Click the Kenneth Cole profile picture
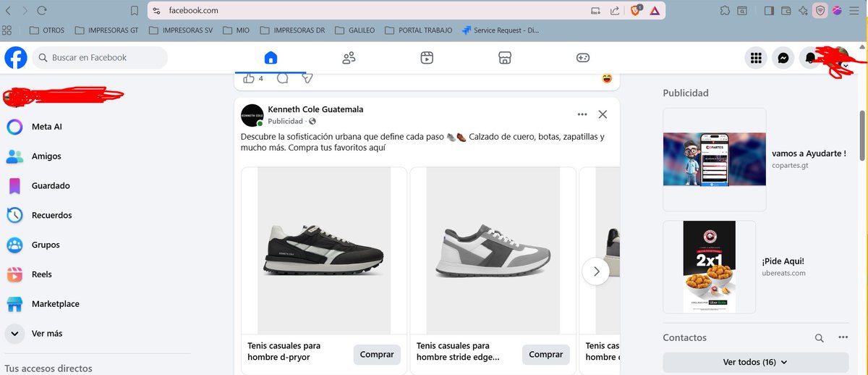This screenshot has height=375, width=868. click(x=252, y=115)
